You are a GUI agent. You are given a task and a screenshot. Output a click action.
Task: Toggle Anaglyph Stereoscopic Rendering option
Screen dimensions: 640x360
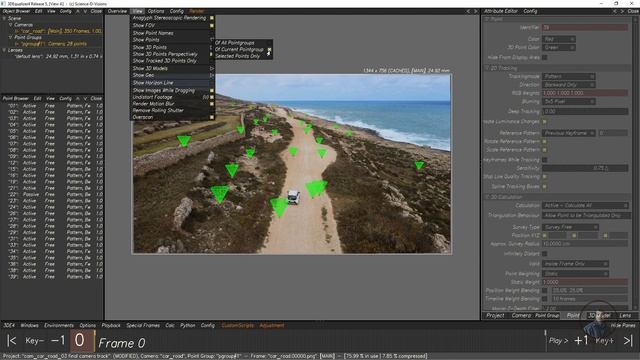coord(211,18)
